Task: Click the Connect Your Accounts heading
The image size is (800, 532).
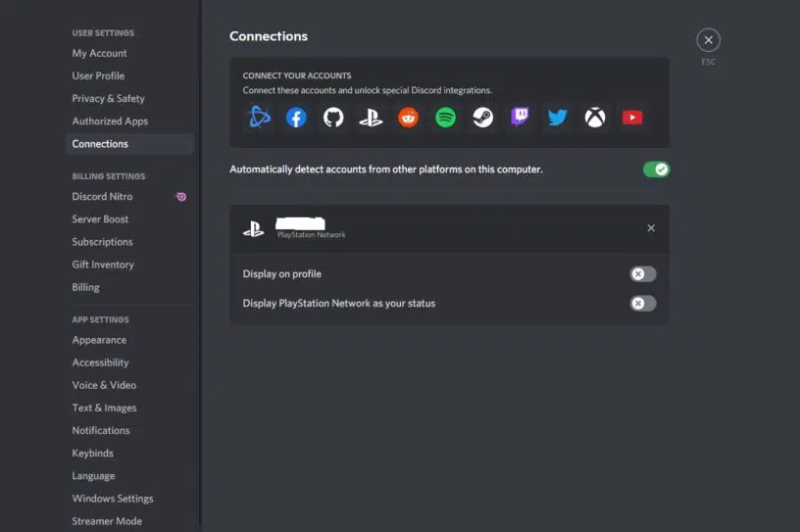Action: click(297, 75)
